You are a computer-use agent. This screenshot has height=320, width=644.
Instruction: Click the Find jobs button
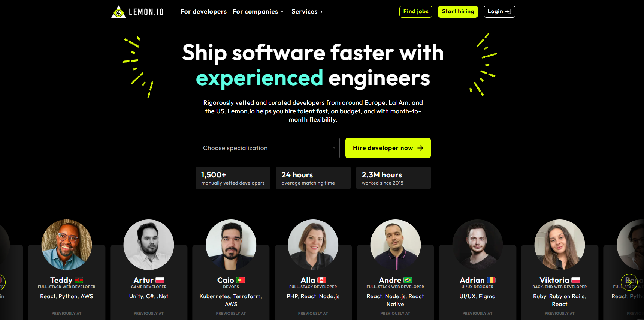click(x=416, y=12)
